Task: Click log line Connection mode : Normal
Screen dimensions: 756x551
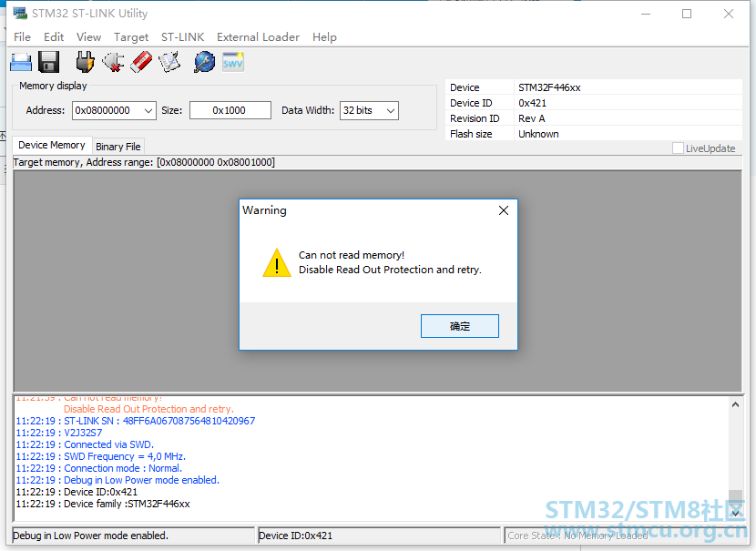Action: (99, 468)
